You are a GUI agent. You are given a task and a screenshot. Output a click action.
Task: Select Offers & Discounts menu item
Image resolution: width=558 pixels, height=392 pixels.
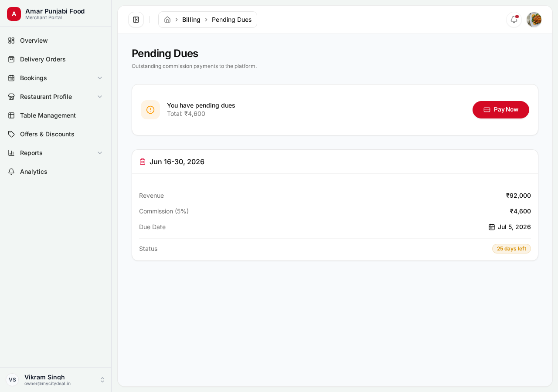(x=56, y=134)
